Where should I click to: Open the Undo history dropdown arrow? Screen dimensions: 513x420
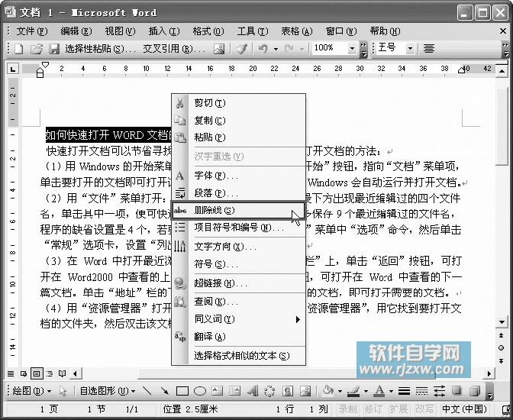(276, 49)
